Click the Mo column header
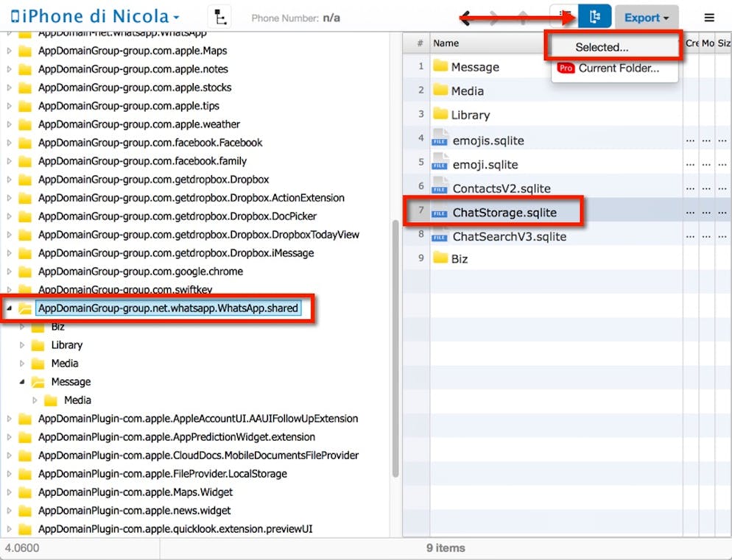 pos(708,43)
